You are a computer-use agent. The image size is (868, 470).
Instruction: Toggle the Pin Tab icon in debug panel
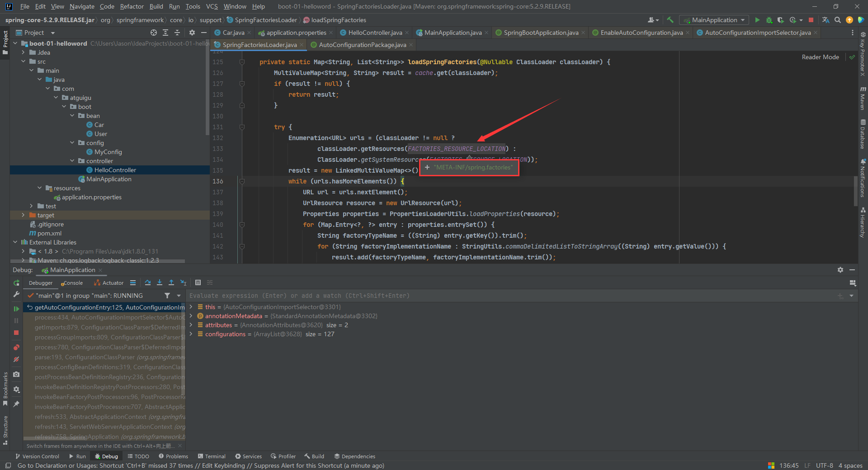[16, 404]
